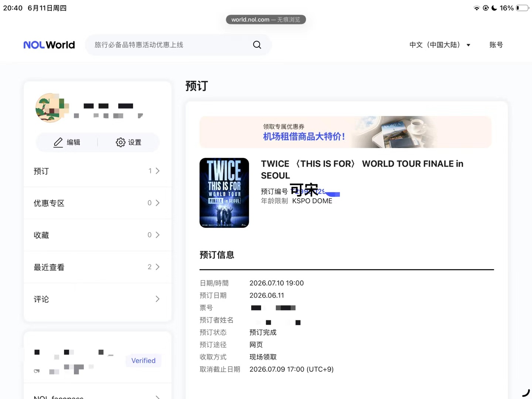This screenshot has height=399, width=532.
Task: Tap the rotation lock status icon
Action: (486, 8)
